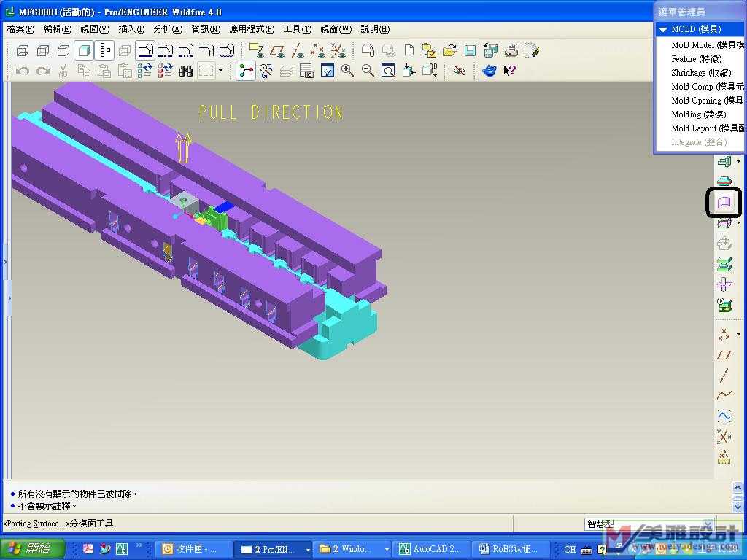Click the Print icon in toolbar
747x560 pixels.
(511, 50)
